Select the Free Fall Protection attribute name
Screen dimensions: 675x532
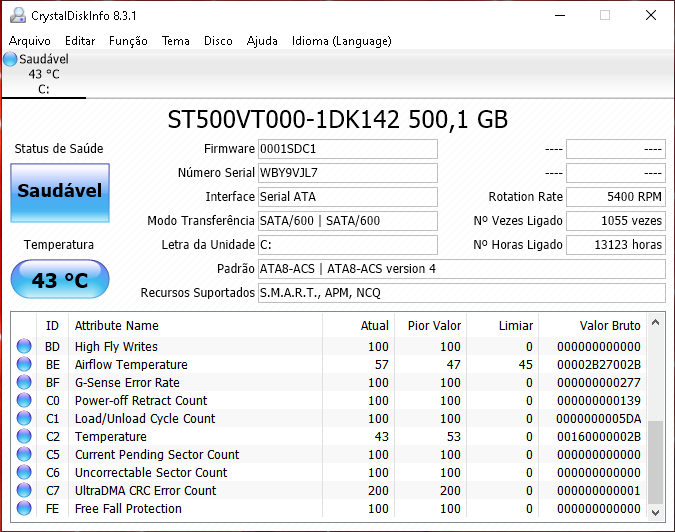128,509
